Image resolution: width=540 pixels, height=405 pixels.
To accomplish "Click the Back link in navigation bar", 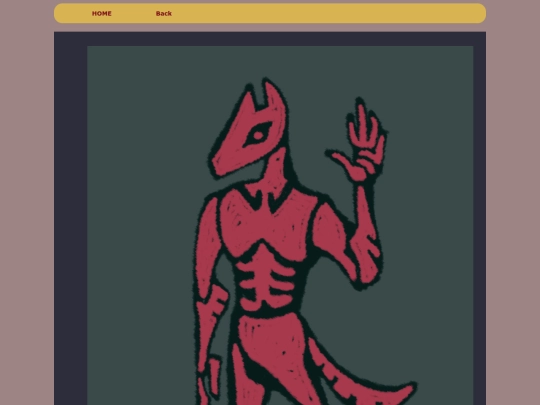I will pyautogui.click(x=164, y=13).
